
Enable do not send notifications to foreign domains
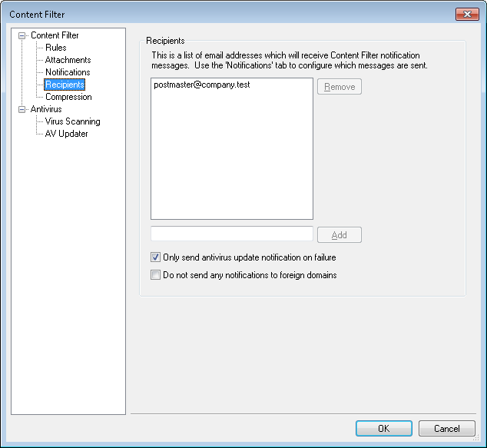point(156,274)
